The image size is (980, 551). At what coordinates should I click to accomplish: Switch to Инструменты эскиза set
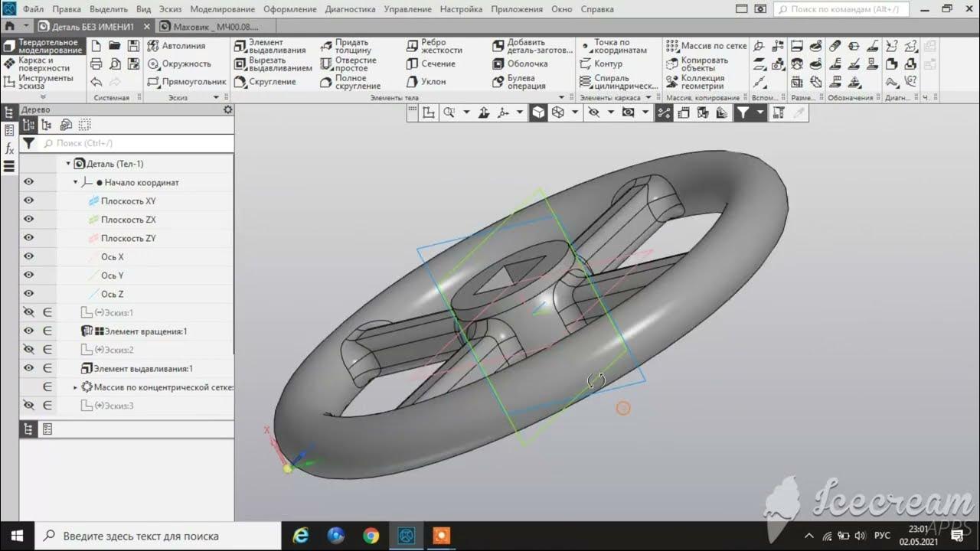(43, 81)
